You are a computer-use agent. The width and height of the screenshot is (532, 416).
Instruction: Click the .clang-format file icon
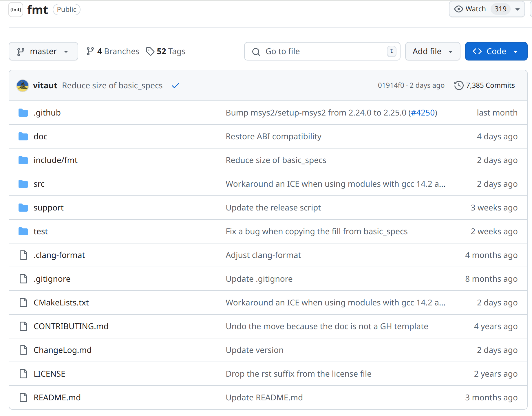23,255
